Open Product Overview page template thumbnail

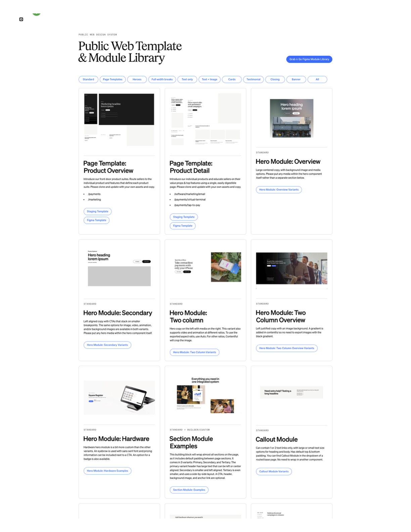[x=119, y=120]
